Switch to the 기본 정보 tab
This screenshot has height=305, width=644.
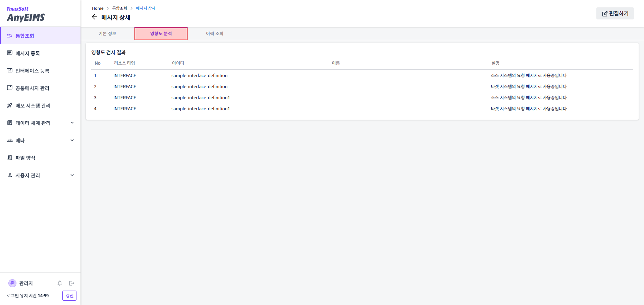pyautogui.click(x=107, y=34)
